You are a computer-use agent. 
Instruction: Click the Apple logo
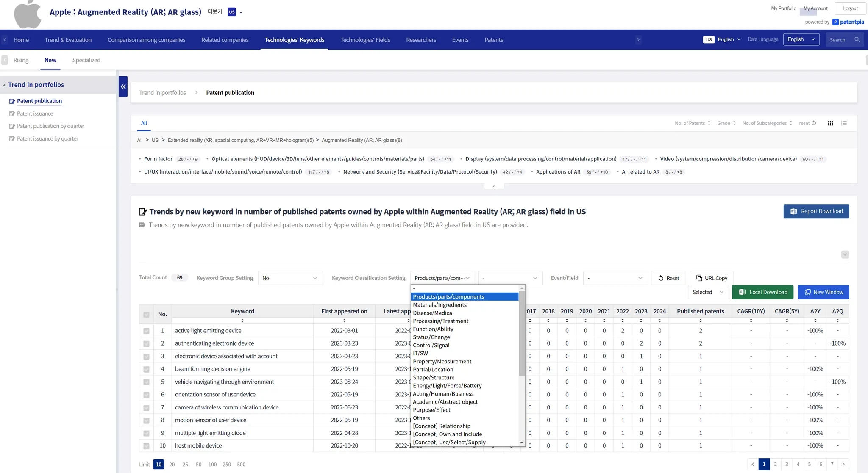[28, 14]
